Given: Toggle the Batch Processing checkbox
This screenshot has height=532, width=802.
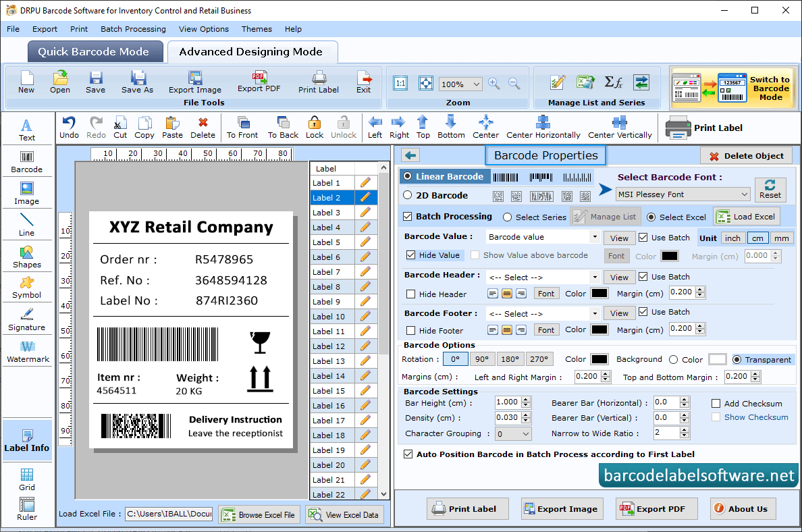Looking at the screenshot, I should click(408, 217).
